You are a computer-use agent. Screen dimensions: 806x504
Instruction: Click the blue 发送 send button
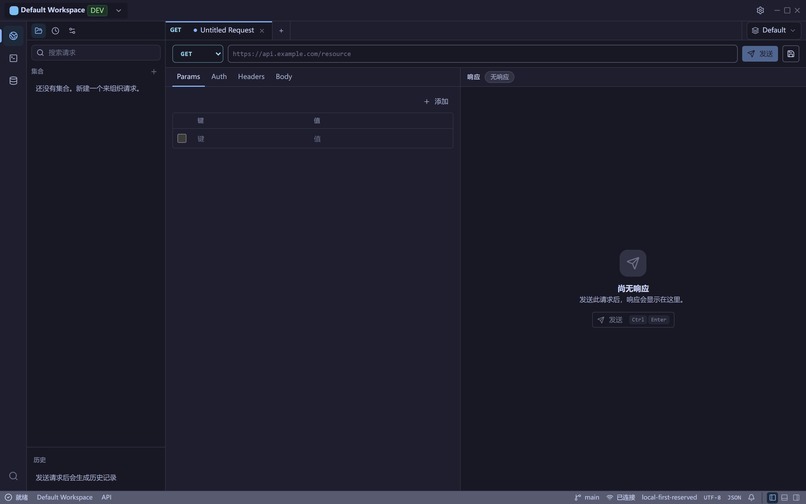[760, 53]
